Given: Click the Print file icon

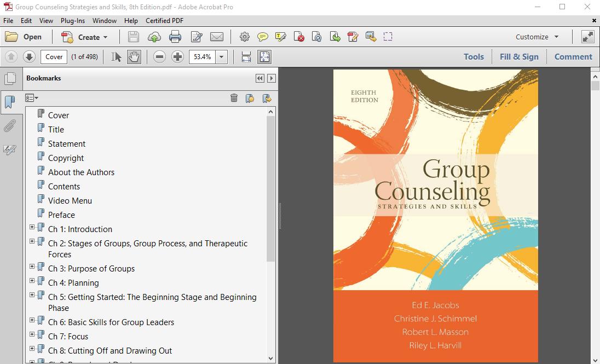Looking at the screenshot, I should tap(175, 37).
